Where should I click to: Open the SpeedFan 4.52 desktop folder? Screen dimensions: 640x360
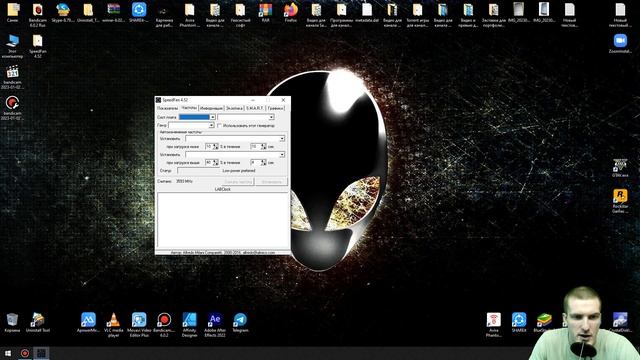pyautogui.click(x=38, y=46)
